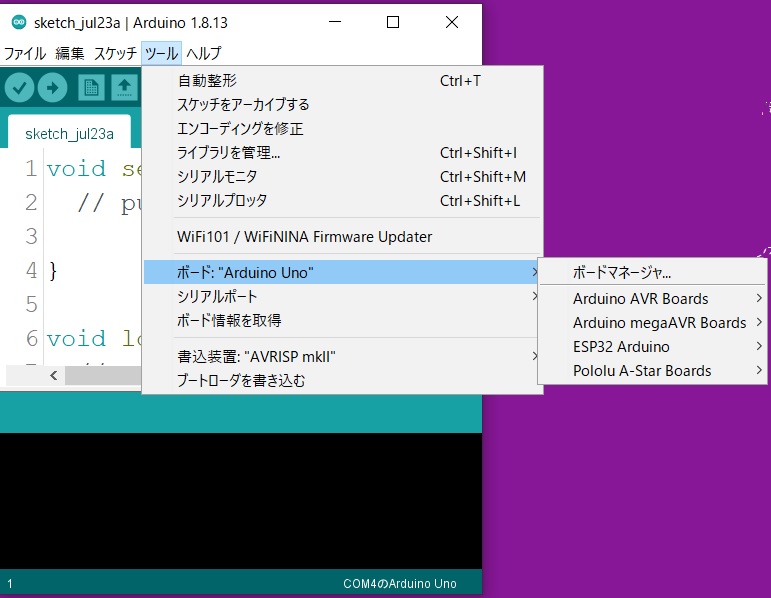Click the horizontal scrollbar left arrow
The image size is (771, 598).
54,376
